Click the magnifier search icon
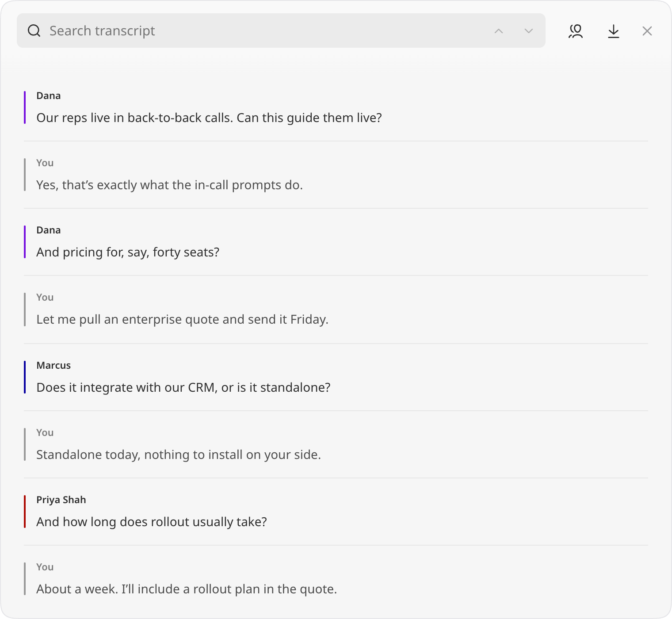Screen dimensions: 672x619 pos(34,31)
